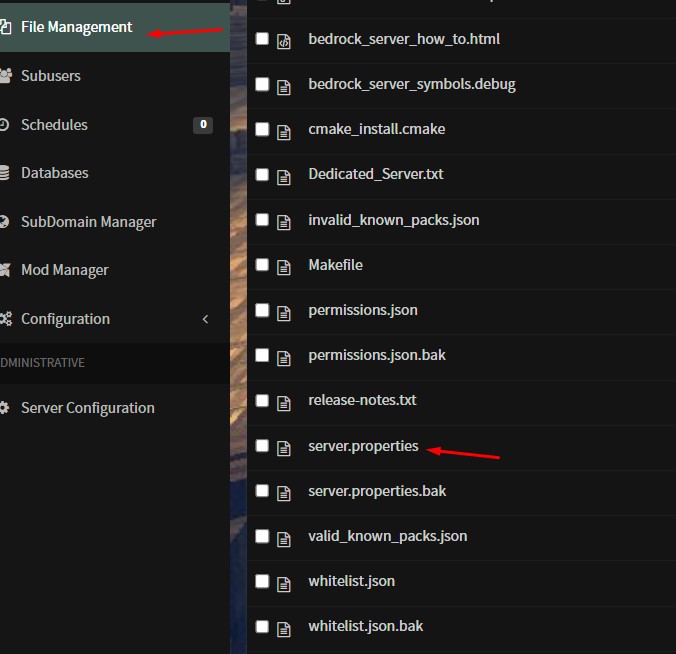Open valid_known_packs.json file
The height and width of the screenshot is (654, 676).
(388, 536)
